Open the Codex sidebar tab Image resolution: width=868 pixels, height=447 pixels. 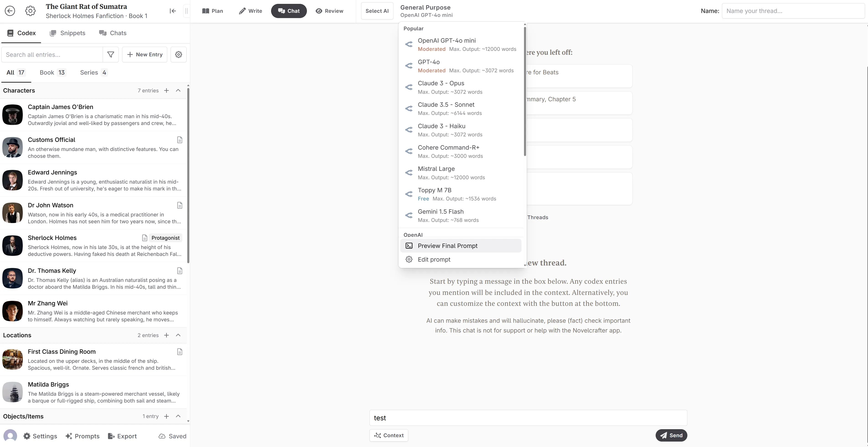pyautogui.click(x=21, y=33)
